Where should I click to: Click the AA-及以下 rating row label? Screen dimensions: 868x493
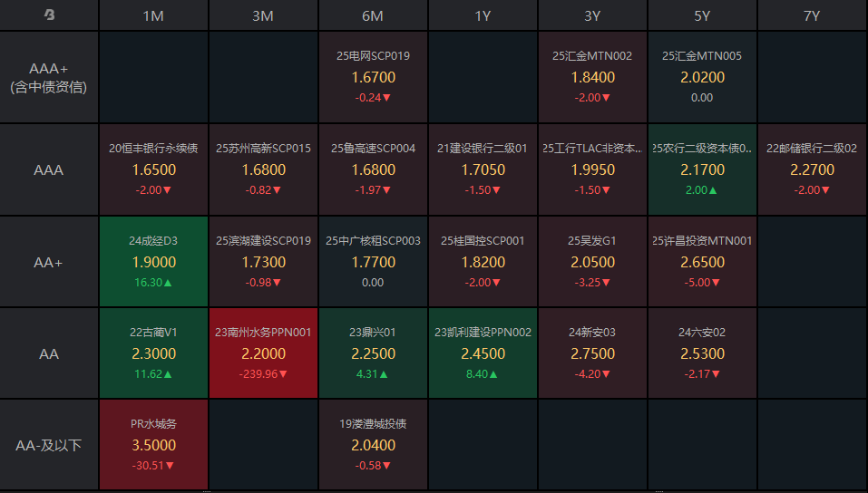point(49,445)
